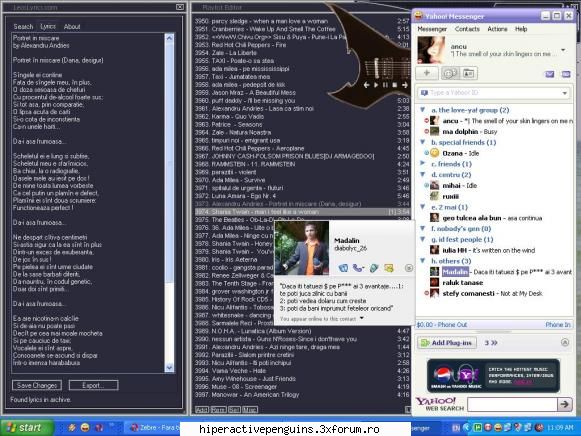Screen dimensions: 581x436
Task: Click the icon right of the mail envelope
Action: pos(566,74)
